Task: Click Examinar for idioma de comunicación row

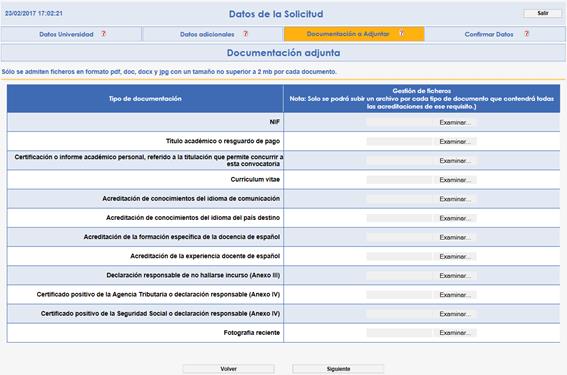Action: (x=455, y=199)
